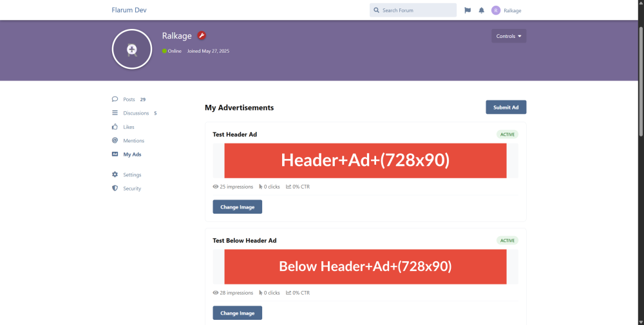Click the Settings gear icon
The image size is (644, 325).
tap(115, 174)
